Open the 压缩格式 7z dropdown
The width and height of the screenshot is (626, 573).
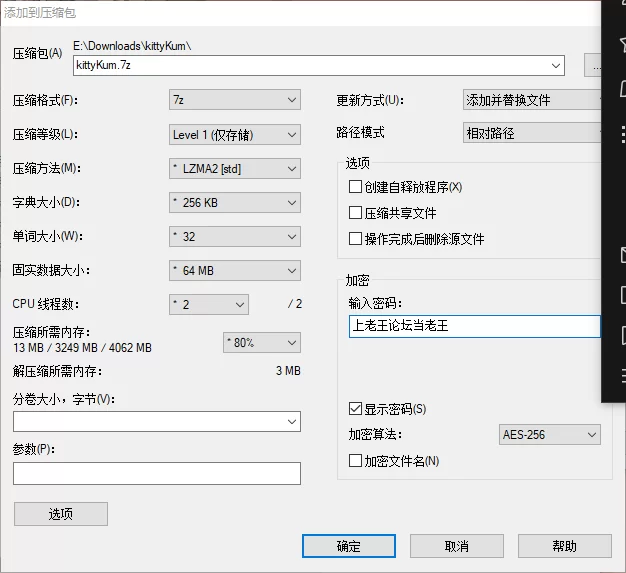coord(235,100)
